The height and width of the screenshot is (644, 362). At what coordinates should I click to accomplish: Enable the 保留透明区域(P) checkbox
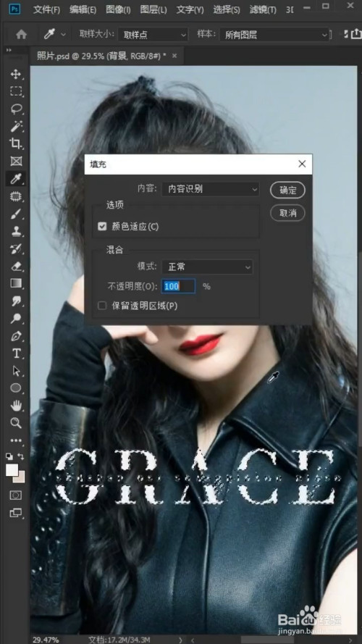[102, 306]
